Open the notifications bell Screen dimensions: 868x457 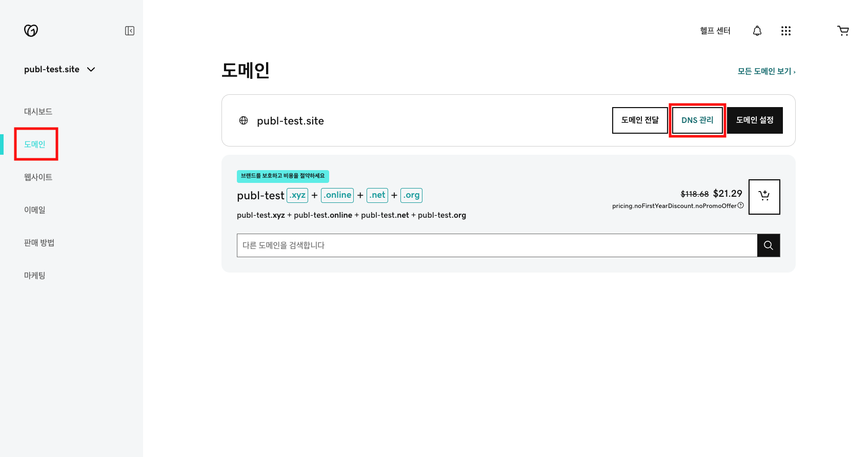click(757, 30)
